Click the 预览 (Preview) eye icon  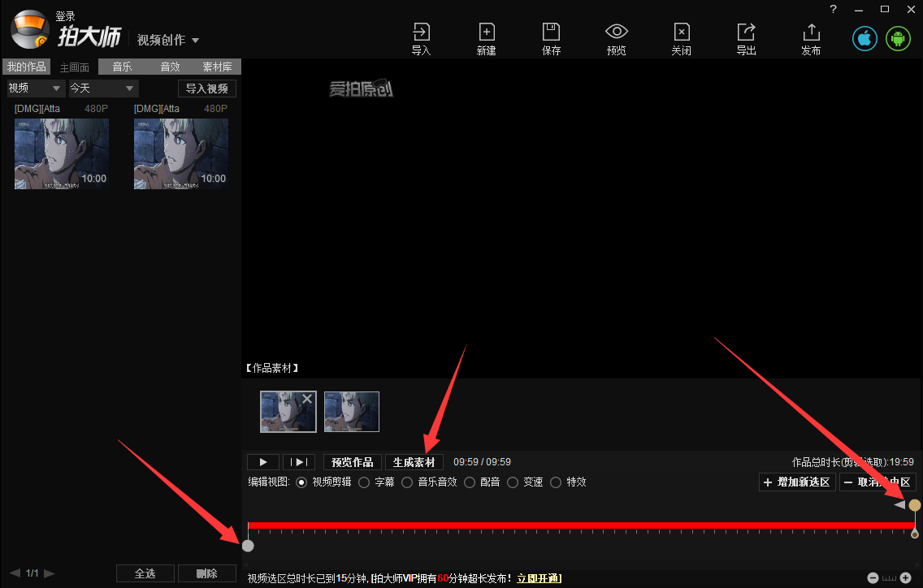point(616,32)
